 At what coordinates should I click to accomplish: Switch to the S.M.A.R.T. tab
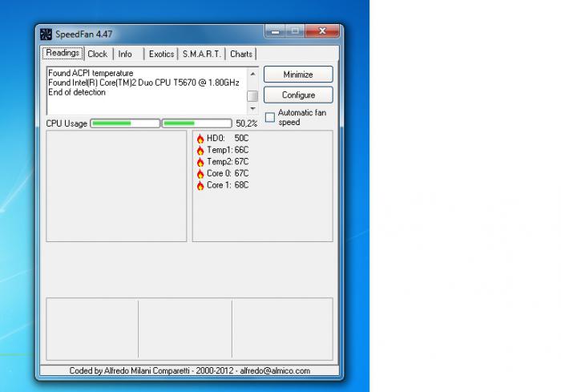point(201,55)
